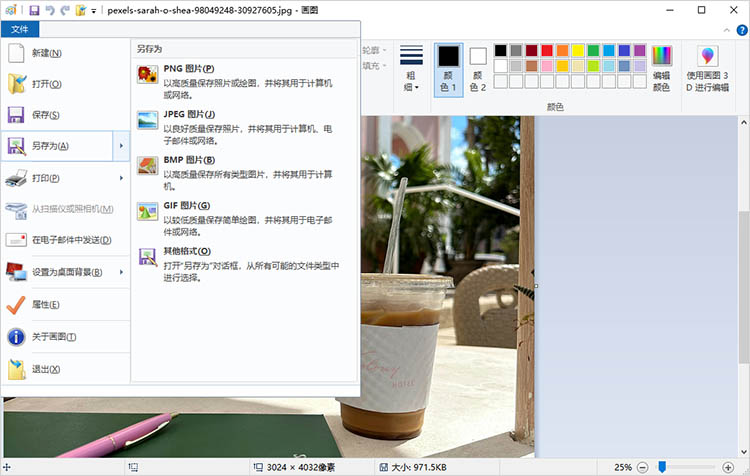Expand the 另存为 submenu arrow
This screenshot has height=476, width=750.
(121, 145)
